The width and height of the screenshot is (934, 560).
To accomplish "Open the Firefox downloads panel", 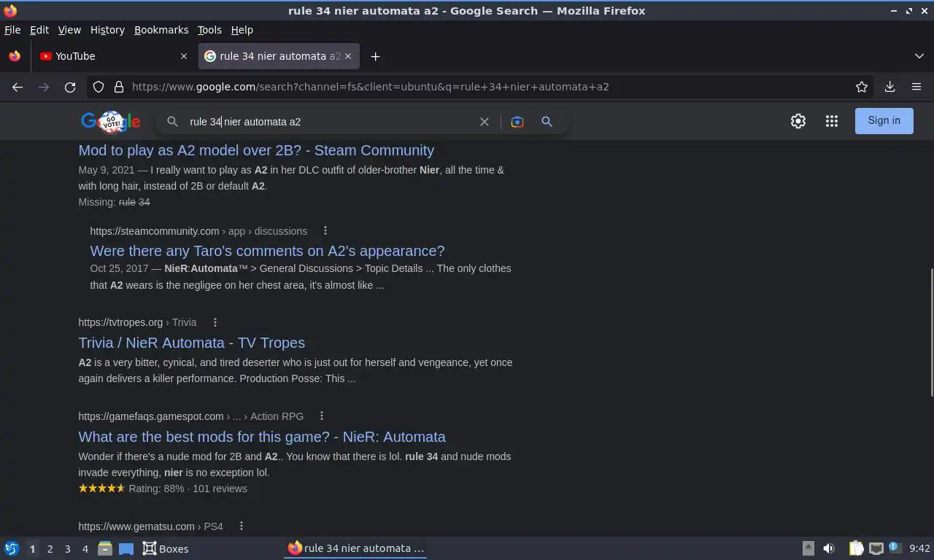I will pyautogui.click(x=889, y=87).
